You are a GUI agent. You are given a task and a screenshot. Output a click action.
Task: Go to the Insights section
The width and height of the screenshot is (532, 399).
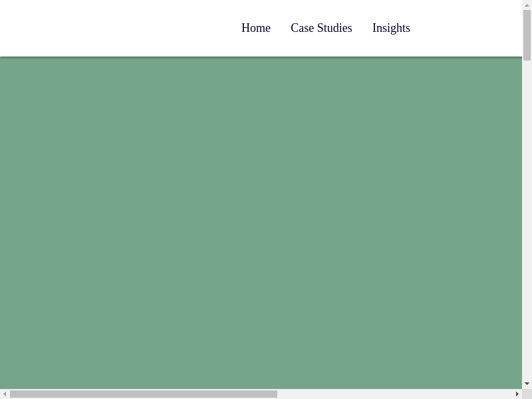tap(391, 28)
